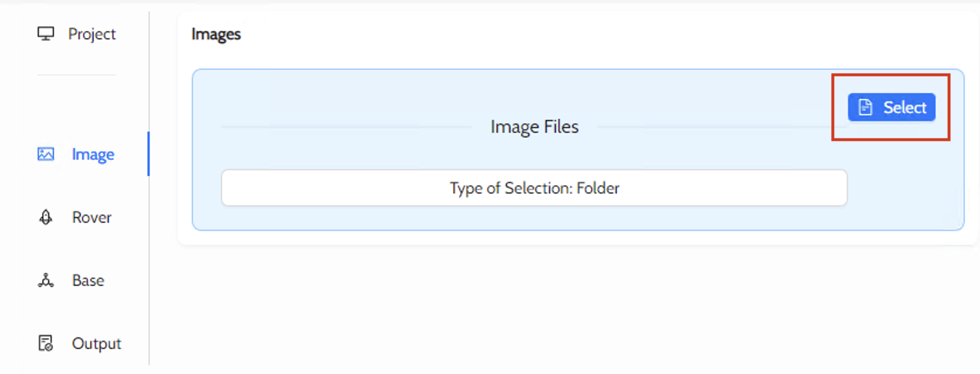Click the Base station network icon
980x374 pixels.
click(x=46, y=280)
